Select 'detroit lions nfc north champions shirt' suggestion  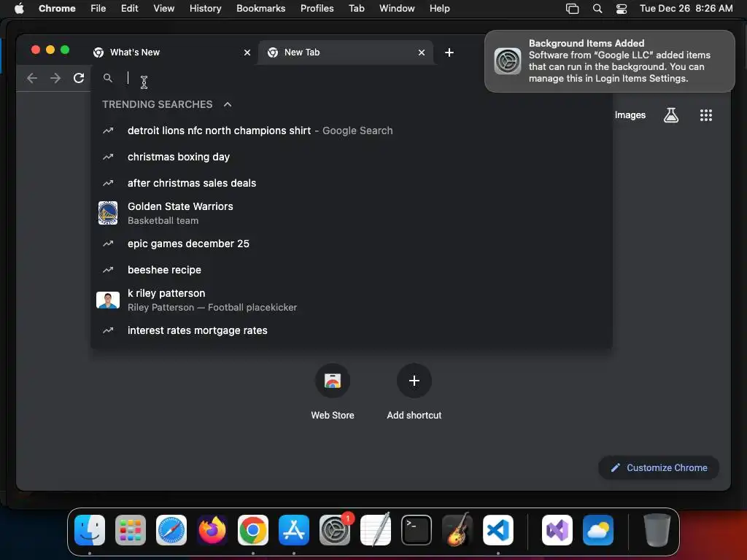351,131
